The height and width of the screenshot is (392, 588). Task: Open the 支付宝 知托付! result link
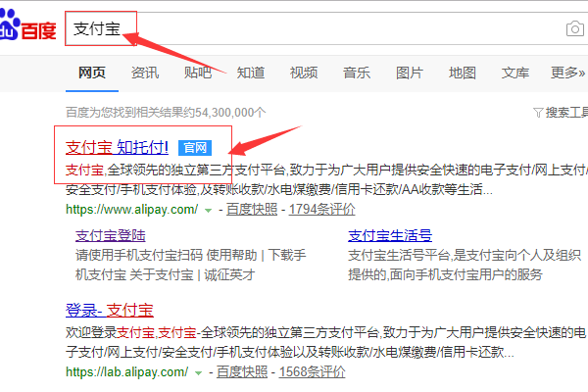117,147
